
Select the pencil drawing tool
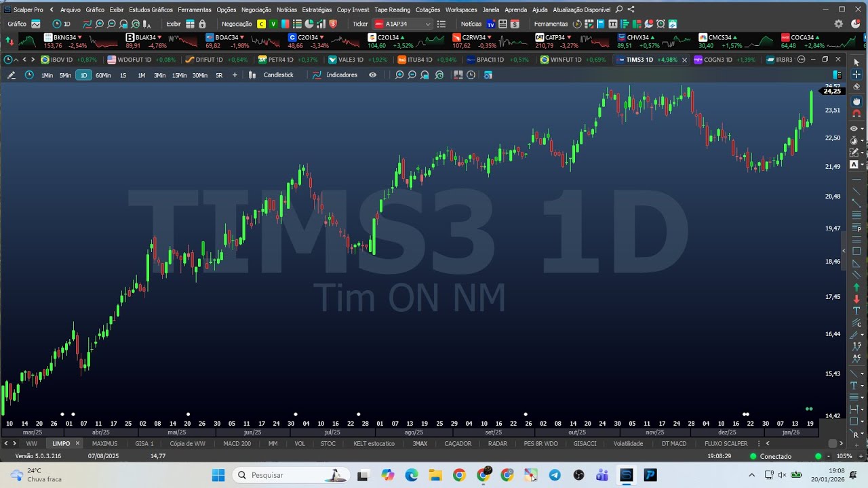[12, 75]
